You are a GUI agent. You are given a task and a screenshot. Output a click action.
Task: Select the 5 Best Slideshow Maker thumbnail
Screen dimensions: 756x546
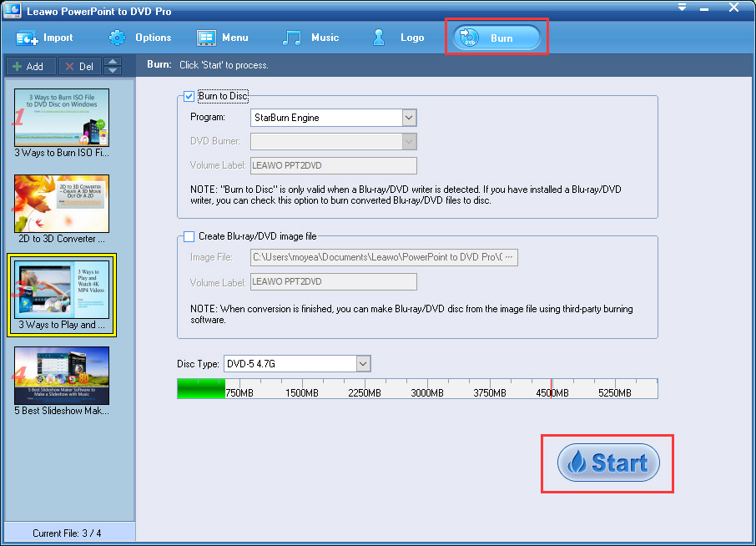pos(62,376)
